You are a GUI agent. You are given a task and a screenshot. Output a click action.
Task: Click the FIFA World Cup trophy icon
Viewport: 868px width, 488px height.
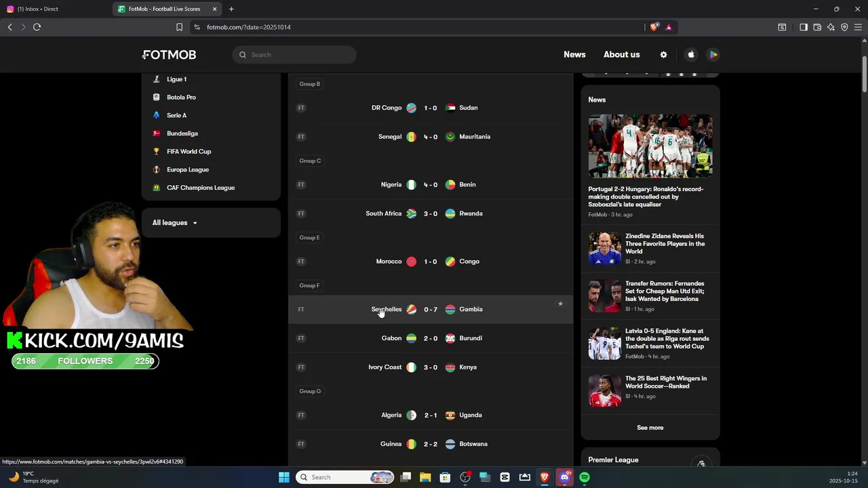157,152
